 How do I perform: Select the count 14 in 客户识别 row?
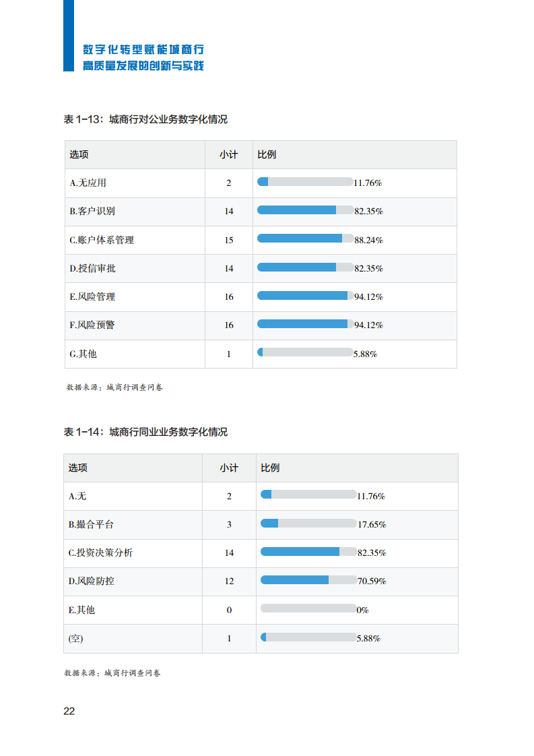tap(229, 211)
